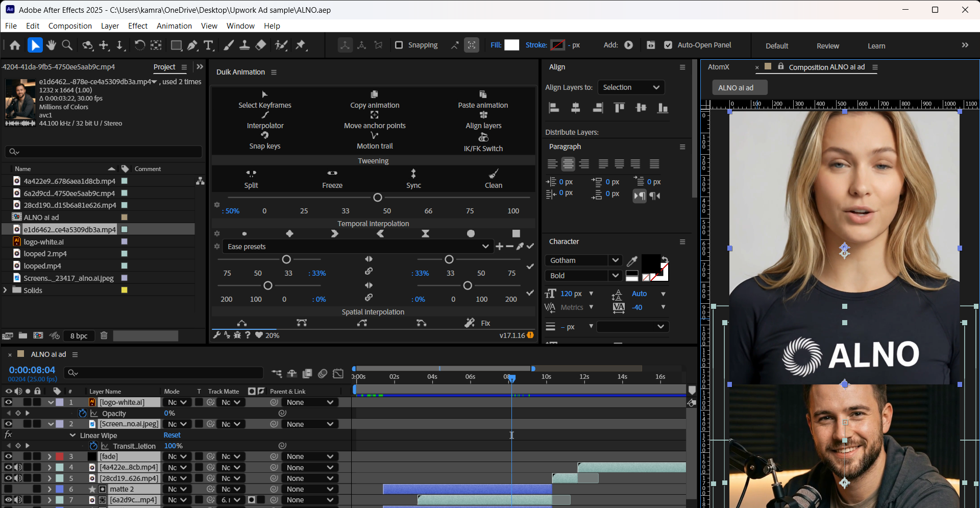Open the Animation menu

click(x=174, y=26)
